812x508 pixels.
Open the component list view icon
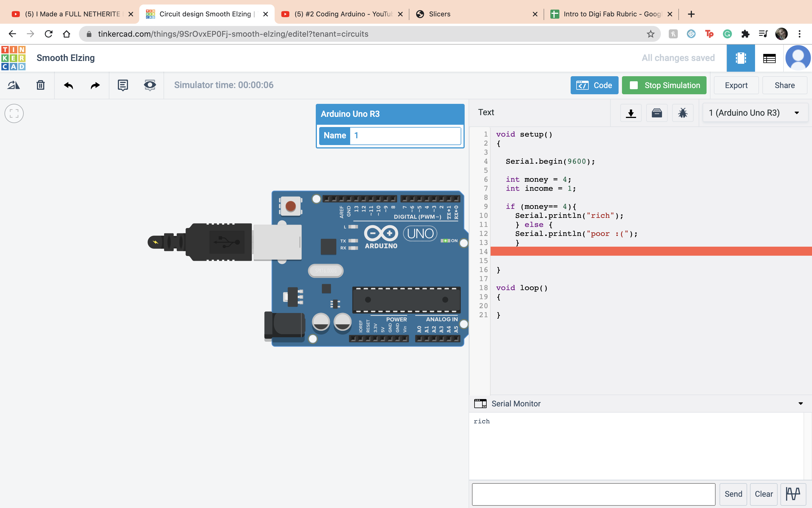(769, 58)
